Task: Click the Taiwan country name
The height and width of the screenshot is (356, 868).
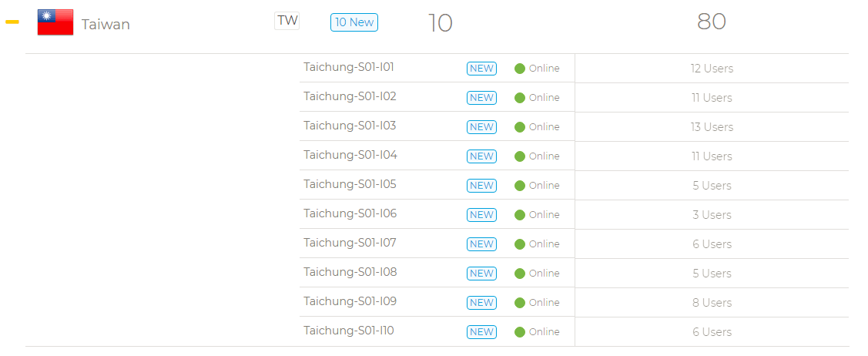Action: [x=106, y=25]
